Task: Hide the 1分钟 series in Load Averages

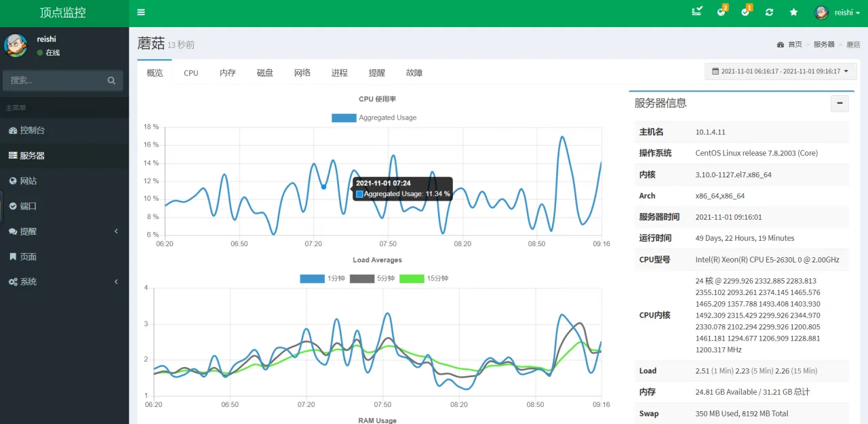Action: (x=324, y=278)
